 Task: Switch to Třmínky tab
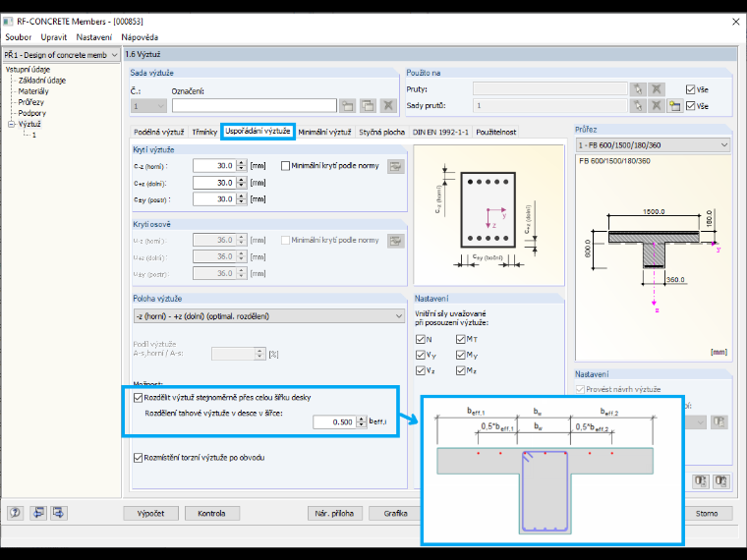click(x=204, y=132)
